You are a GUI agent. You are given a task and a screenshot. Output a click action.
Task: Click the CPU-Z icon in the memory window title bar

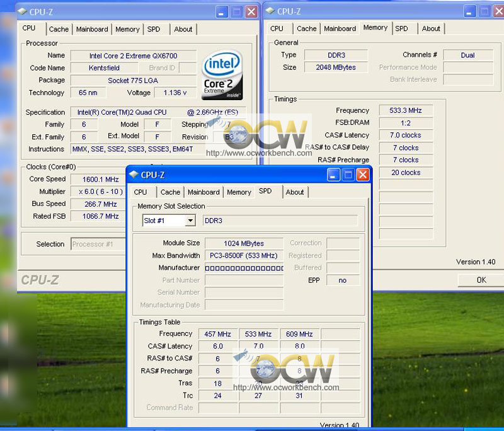point(271,11)
